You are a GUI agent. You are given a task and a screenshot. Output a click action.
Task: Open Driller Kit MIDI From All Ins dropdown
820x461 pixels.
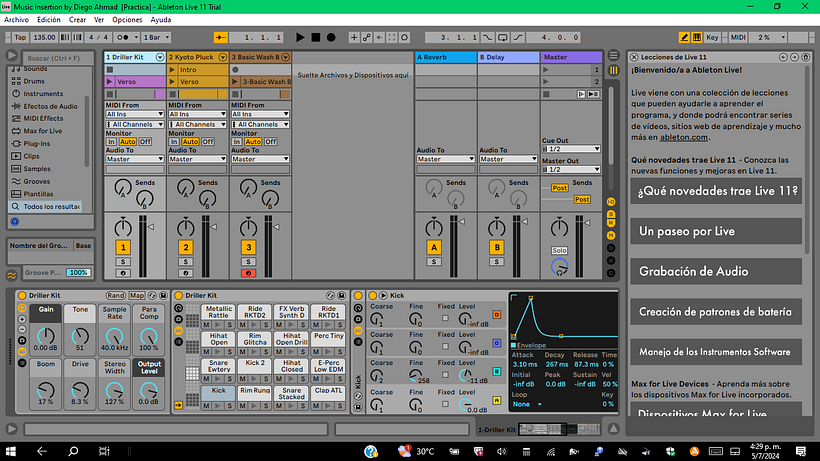(135, 114)
